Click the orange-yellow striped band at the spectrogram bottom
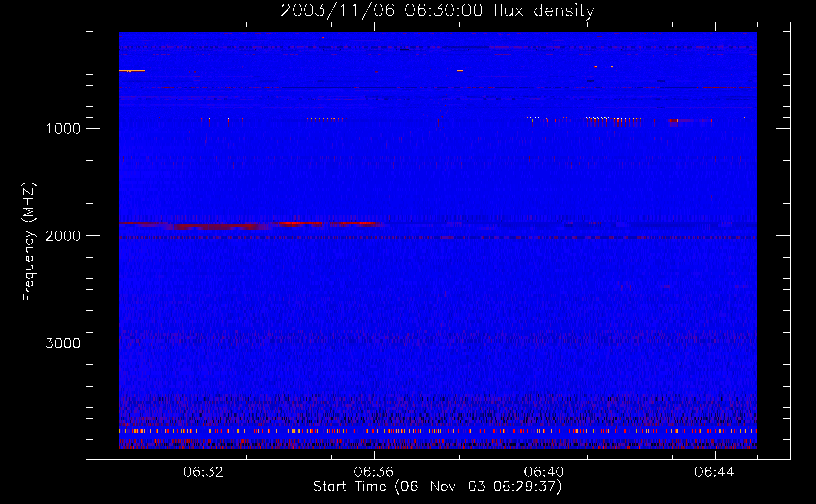This screenshot has height=504, width=816. [x=438, y=431]
